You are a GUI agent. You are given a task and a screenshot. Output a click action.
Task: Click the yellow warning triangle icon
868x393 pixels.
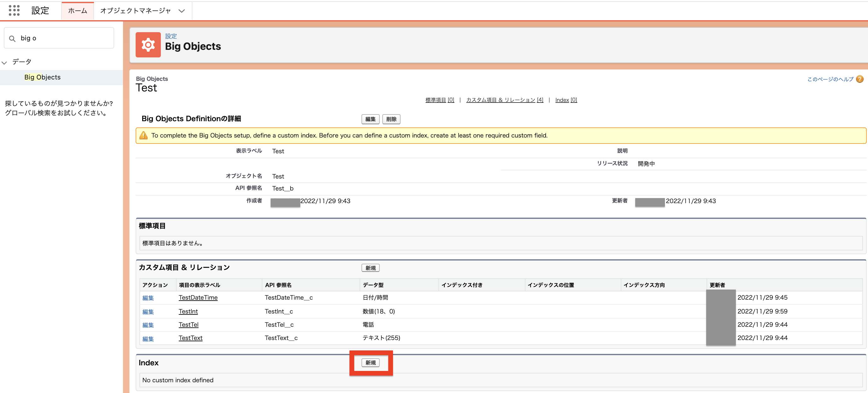tap(144, 135)
